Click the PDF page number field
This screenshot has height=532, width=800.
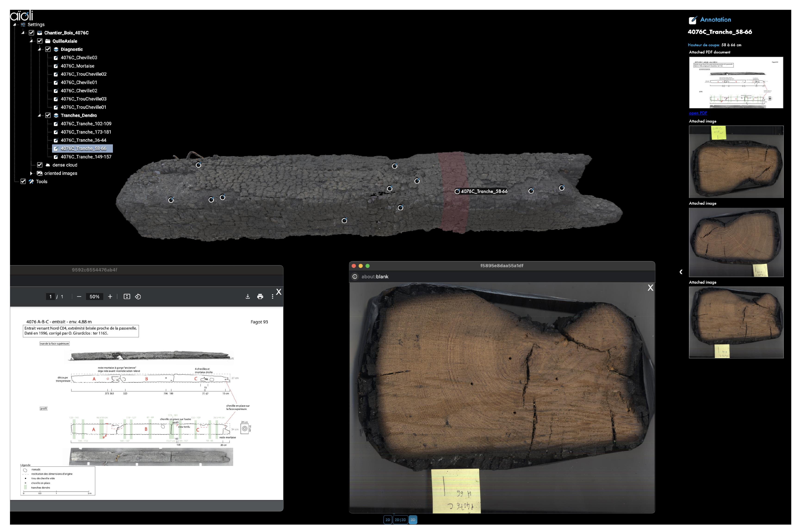(x=51, y=297)
